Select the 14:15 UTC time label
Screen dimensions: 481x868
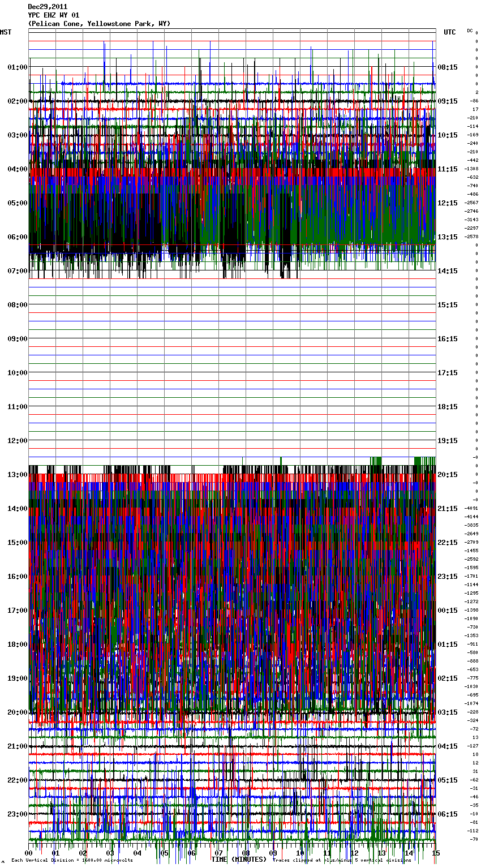[448, 271]
